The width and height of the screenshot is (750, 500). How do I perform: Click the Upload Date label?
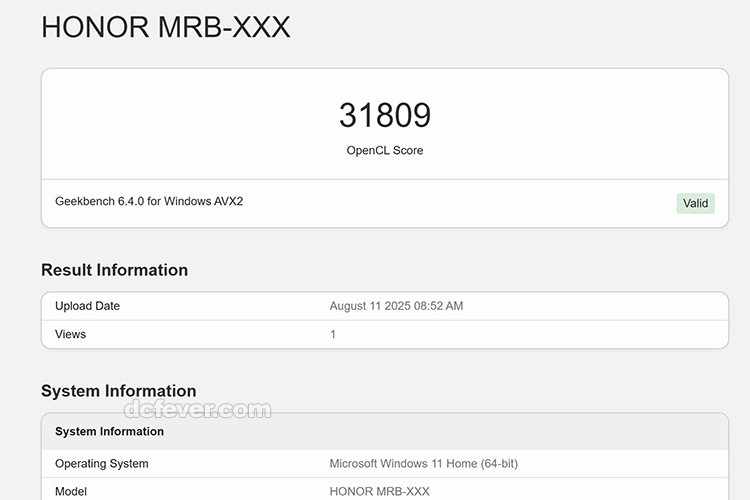pos(88,306)
